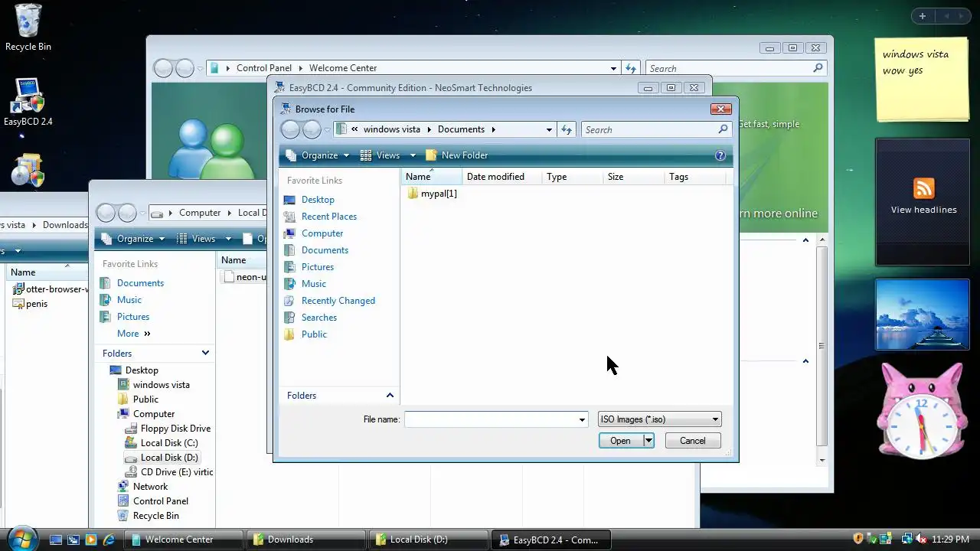Viewport: 980px width, 551px height.
Task: Click the volume icon in system tray
Action: tap(920, 539)
